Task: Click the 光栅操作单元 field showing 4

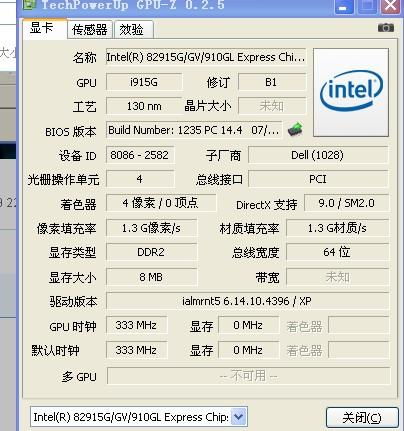Action: point(140,179)
